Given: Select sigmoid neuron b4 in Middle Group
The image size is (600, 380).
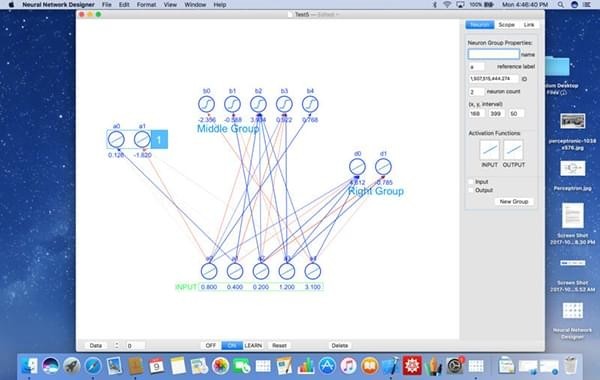Looking at the screenshot, I should pyautogui.click(x=310, y=104).
